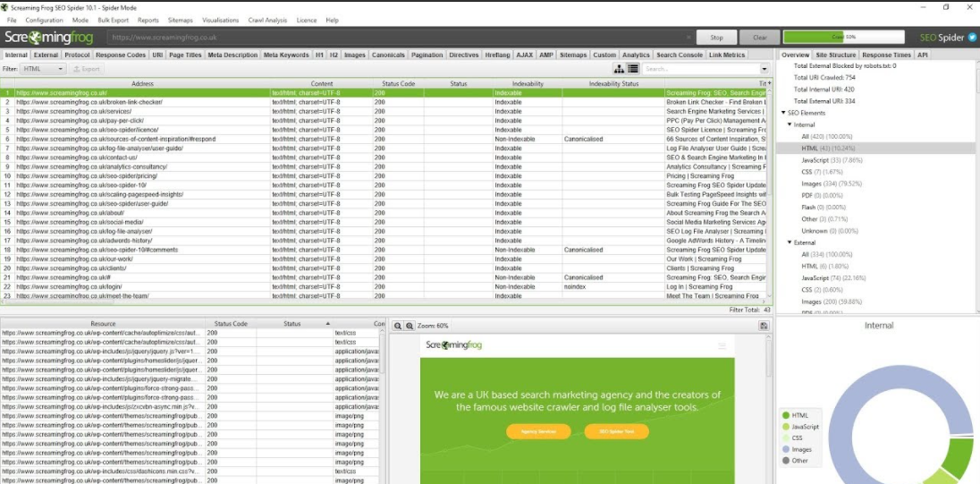Open the Reports menu
The width and height of the screenshot is (980, 484).
click(148, 20)
